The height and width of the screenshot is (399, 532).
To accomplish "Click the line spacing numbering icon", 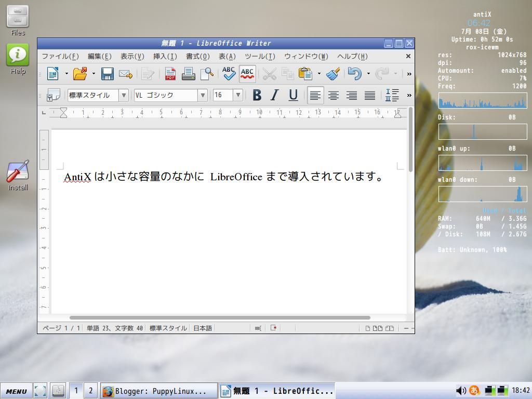I will [x=392, y=96].
